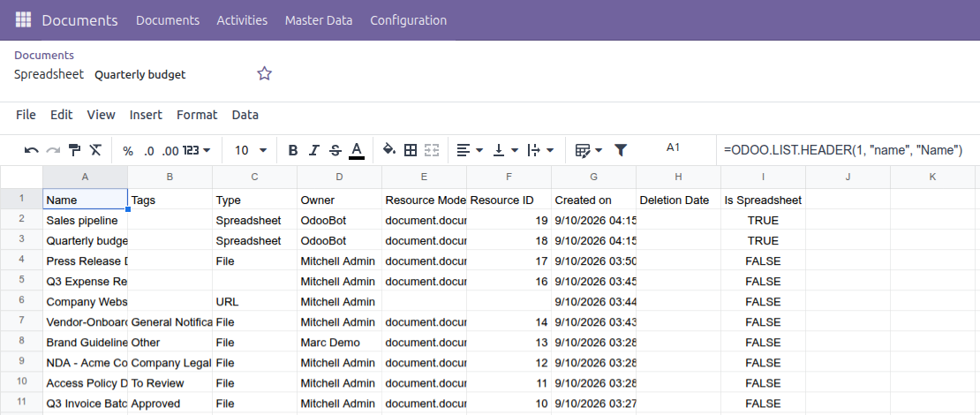980x415 pixels.
Task: Open the View menu
Action: pyautogui.click(x=102, y=115)
